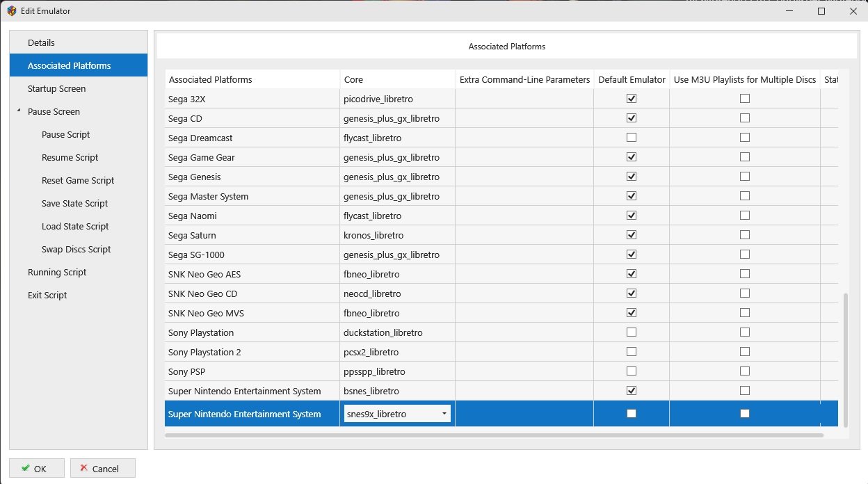Open the Pause Script page
Screen dimensions: 868x484
click(79, 134)
